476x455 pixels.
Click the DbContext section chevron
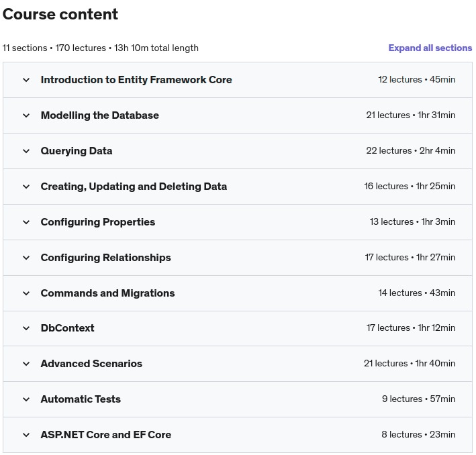[x=26, y=328]
